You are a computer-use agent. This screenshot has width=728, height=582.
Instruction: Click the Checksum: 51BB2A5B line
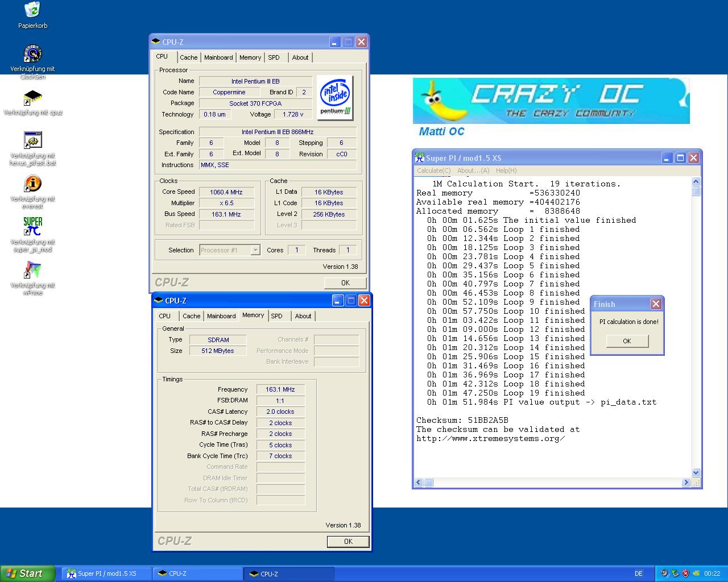pyautogui.click(x=462, y=420)
